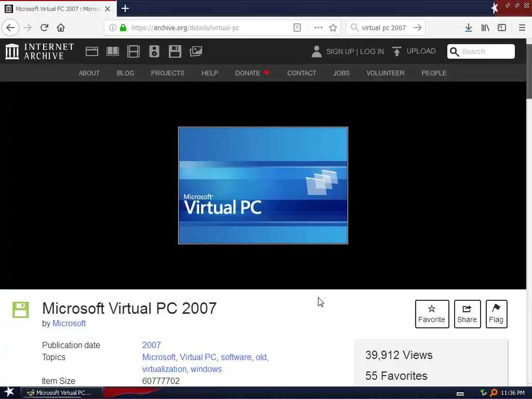Viewport: 532px width, 399px height.
Task: Favorite this item
Action: [432, 314]
